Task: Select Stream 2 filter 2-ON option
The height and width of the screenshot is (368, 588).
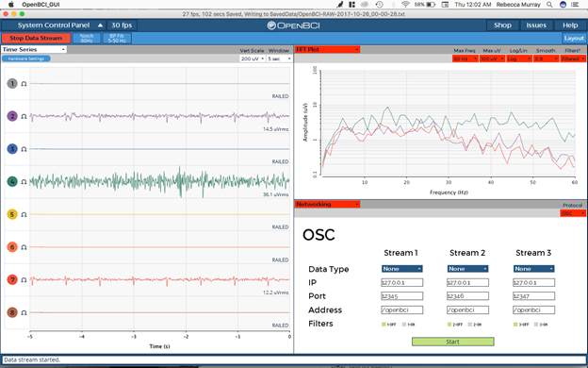Action: [x=470, y=324]
